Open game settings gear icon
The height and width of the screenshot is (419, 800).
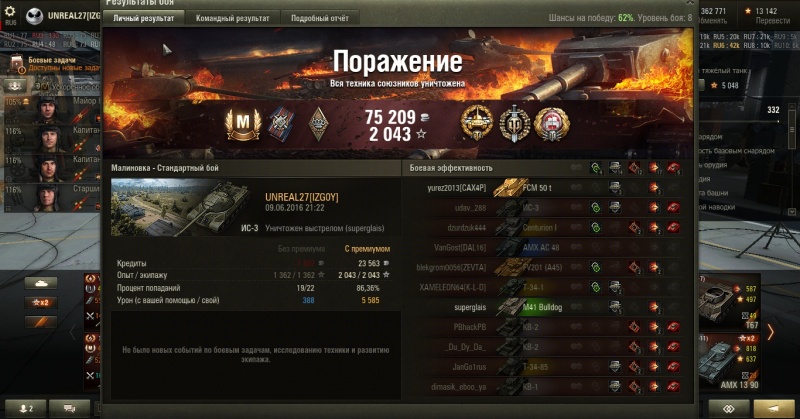pos(10,11)
